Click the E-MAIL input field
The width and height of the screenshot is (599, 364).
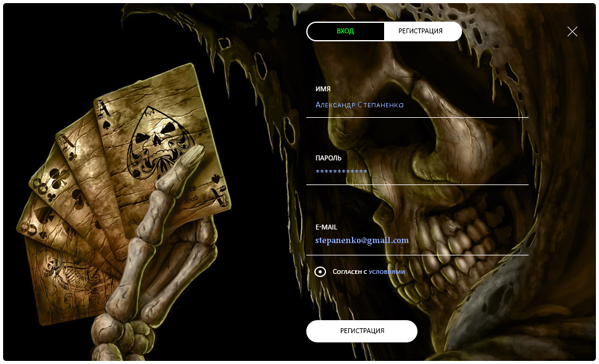coord(417,241)
